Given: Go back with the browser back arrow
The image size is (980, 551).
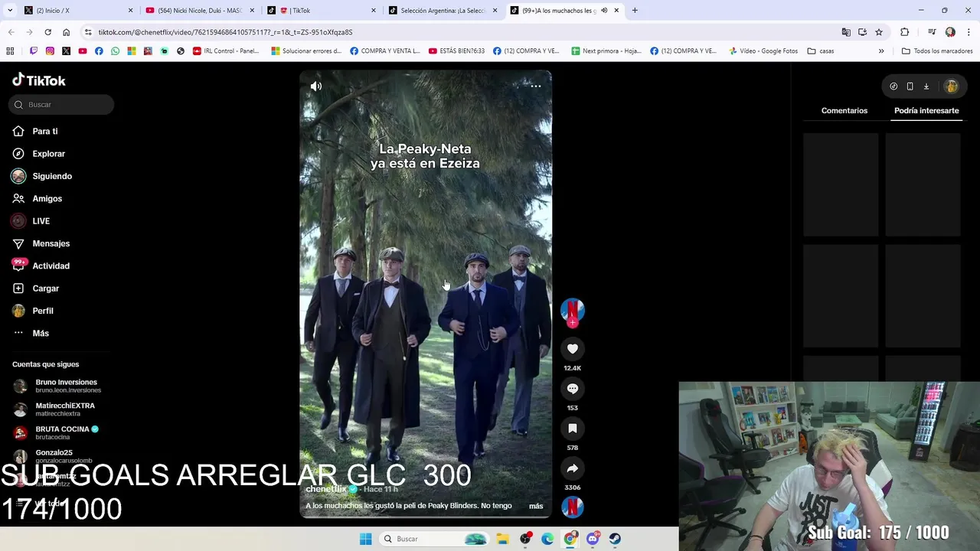Looking at the screenshot, I should click(x=11, y=32).
